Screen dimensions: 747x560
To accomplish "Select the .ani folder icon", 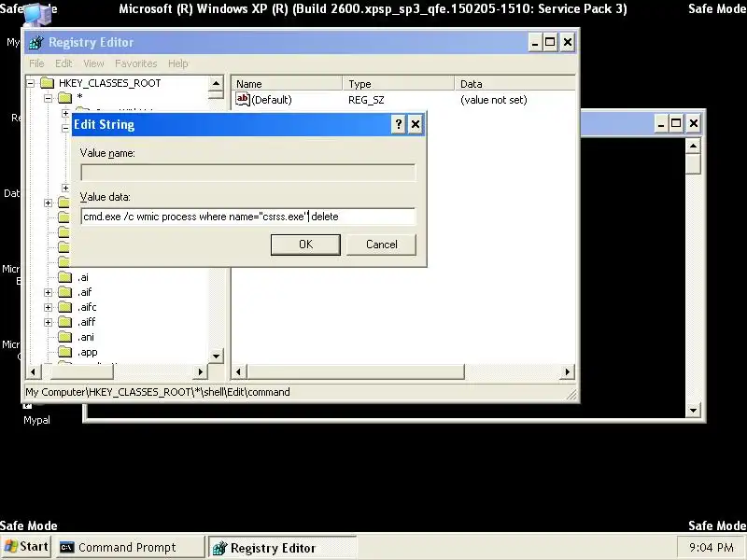I will pyautogui.click(x=64, y=337).
